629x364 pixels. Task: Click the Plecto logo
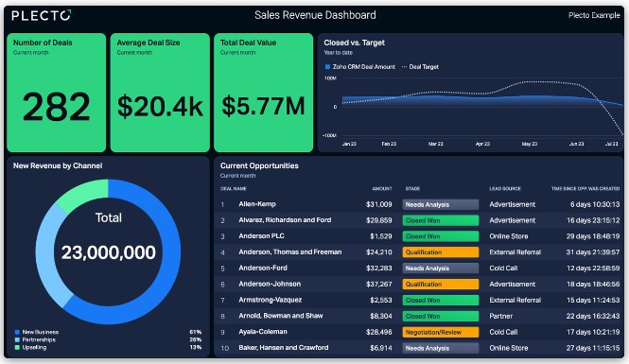click(42, 15)
